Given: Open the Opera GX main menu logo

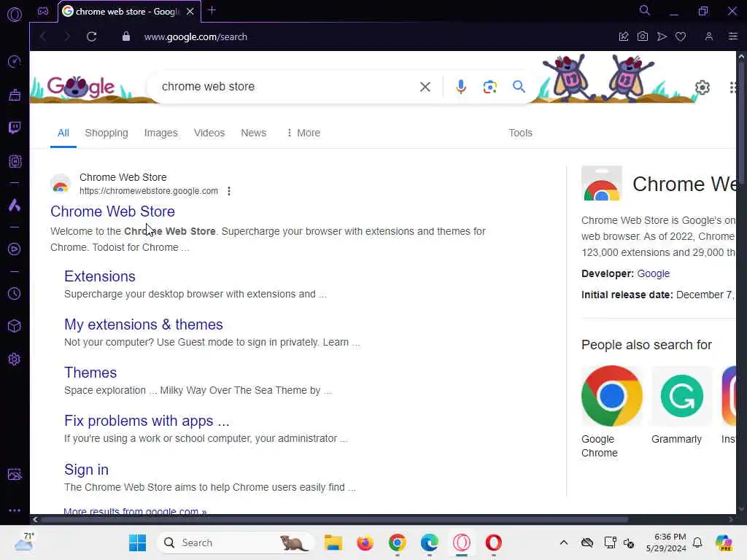Looking at the screenshot, I should coord(15,15).
